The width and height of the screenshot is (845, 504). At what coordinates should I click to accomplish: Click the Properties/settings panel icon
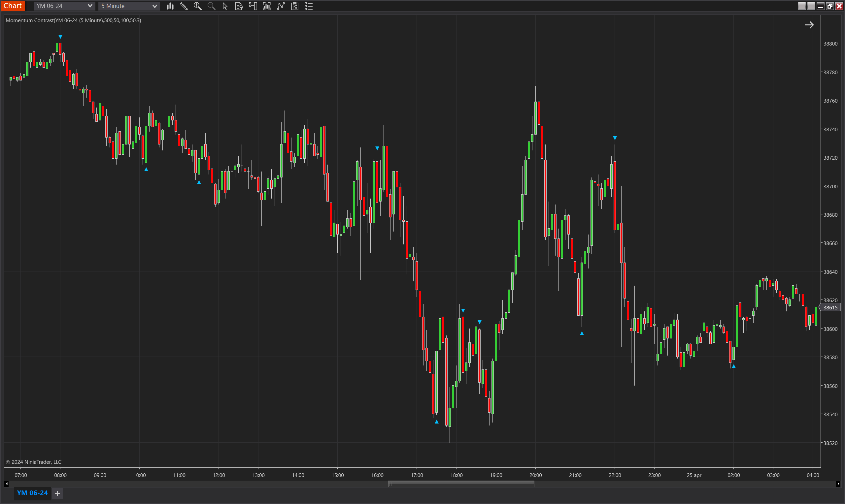coord(309,6)
